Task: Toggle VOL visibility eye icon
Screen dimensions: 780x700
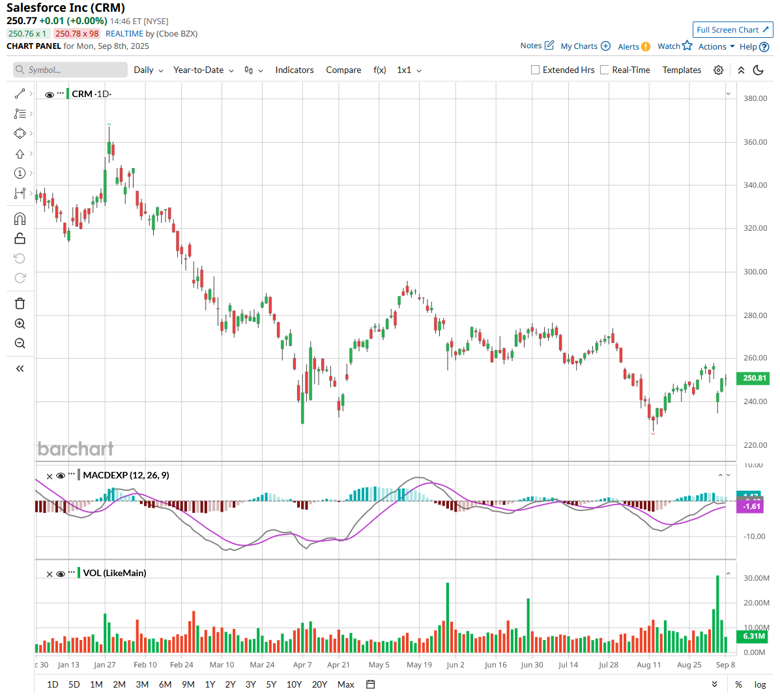Action: pyautogui.click(x=61, y=574)
